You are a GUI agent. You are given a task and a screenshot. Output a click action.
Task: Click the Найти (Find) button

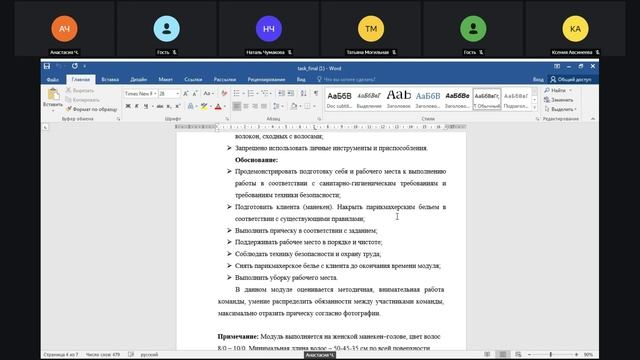[558, 90]
